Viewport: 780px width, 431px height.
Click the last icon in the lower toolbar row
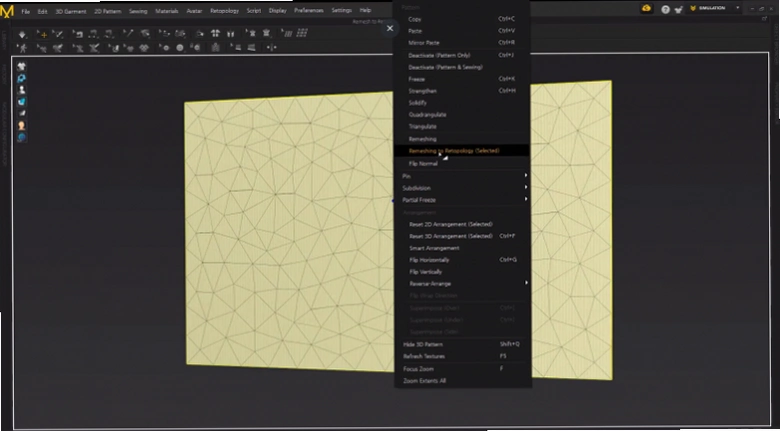coord(271,48)
